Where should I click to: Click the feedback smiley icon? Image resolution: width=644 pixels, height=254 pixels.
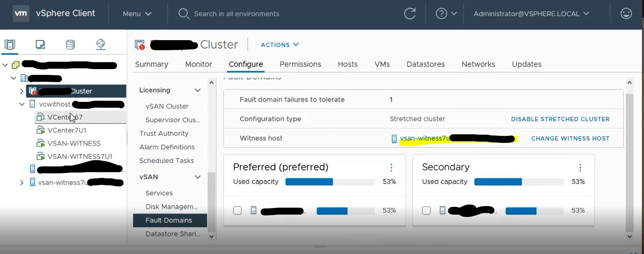tap(626, 14)
